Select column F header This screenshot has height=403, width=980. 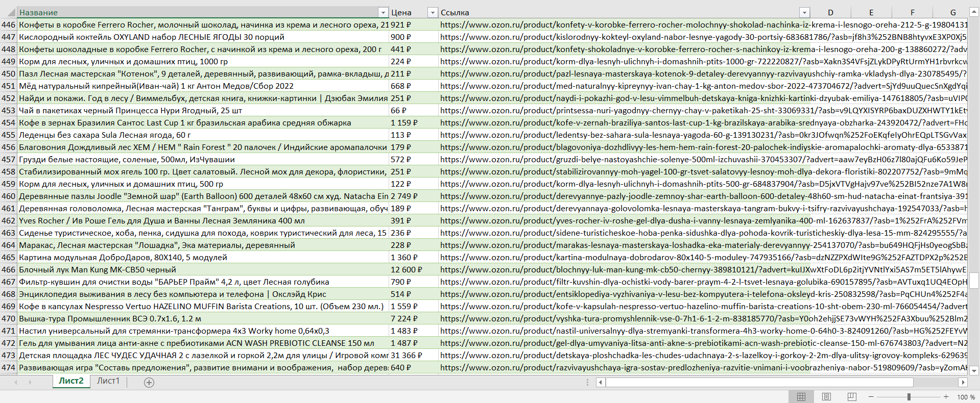(x=912, y=12)
